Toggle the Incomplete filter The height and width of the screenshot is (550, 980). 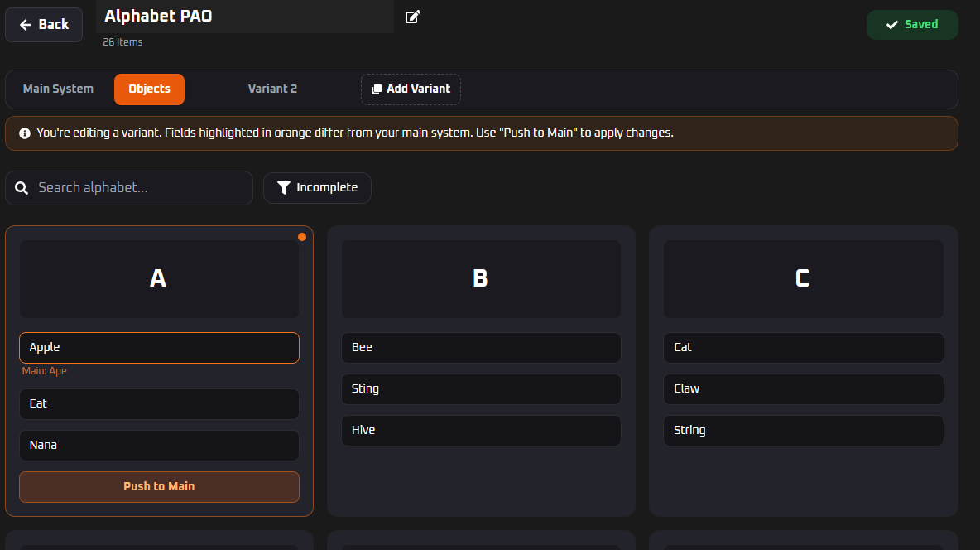tap(317, 188)
